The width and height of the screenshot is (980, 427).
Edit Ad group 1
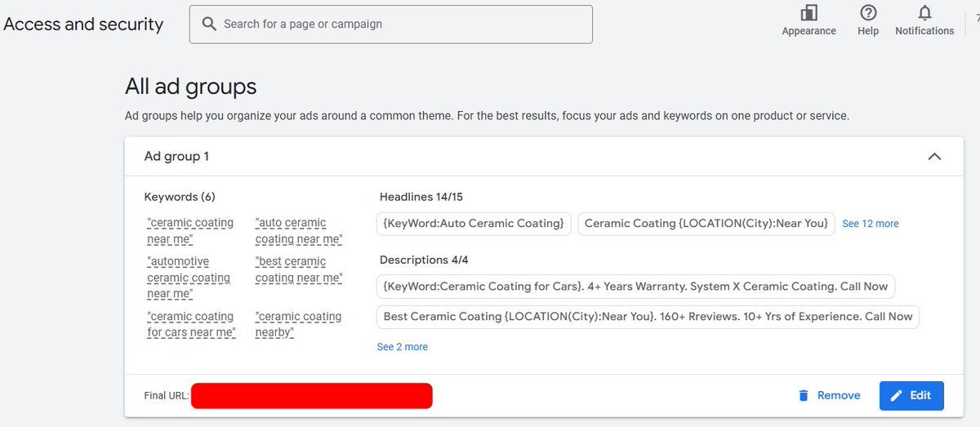pyautogui.click(x=911, y=395)
